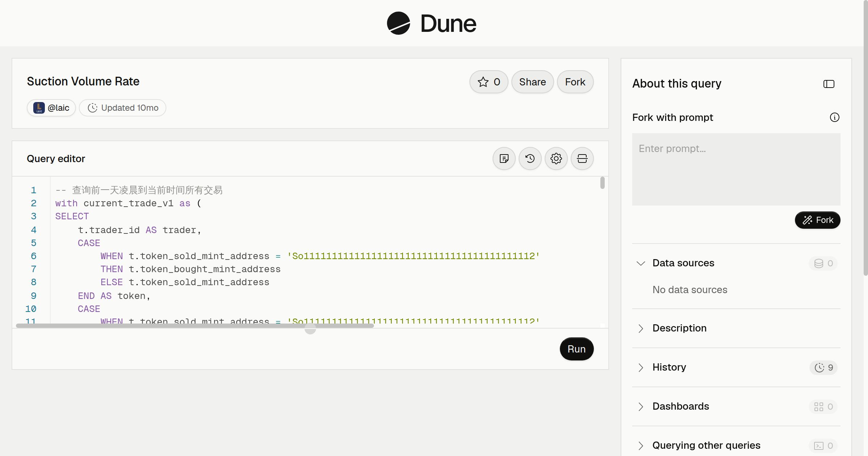The image size is (868, 456).
Task: Click 'with current_trade_v1 as (' code line
Action: pos(128,203)
